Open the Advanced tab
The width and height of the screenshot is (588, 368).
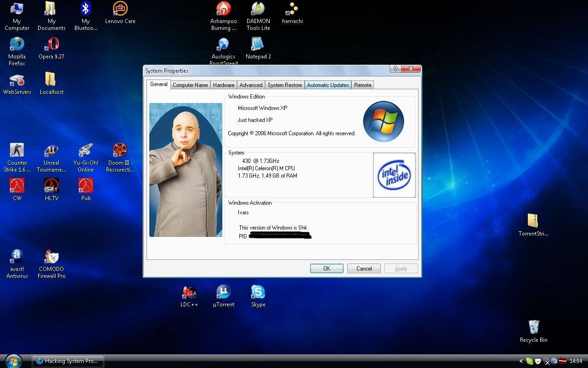pos(251,85)
